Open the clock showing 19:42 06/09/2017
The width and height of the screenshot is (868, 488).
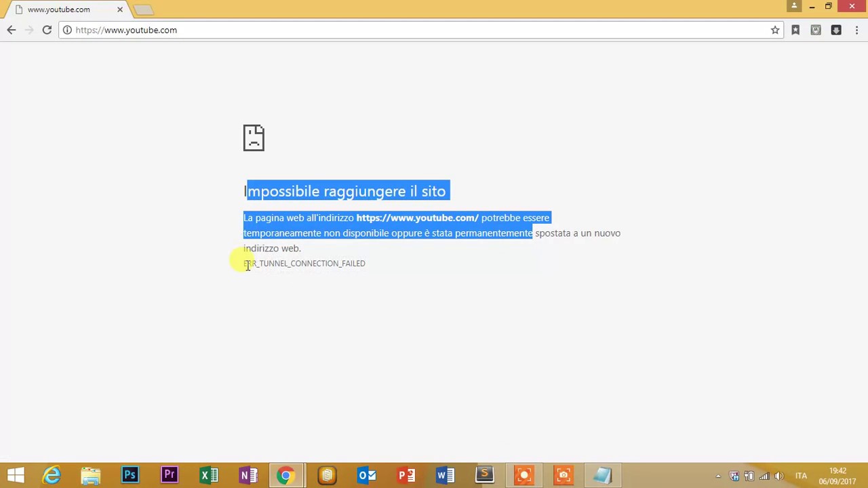pos(837,476)
